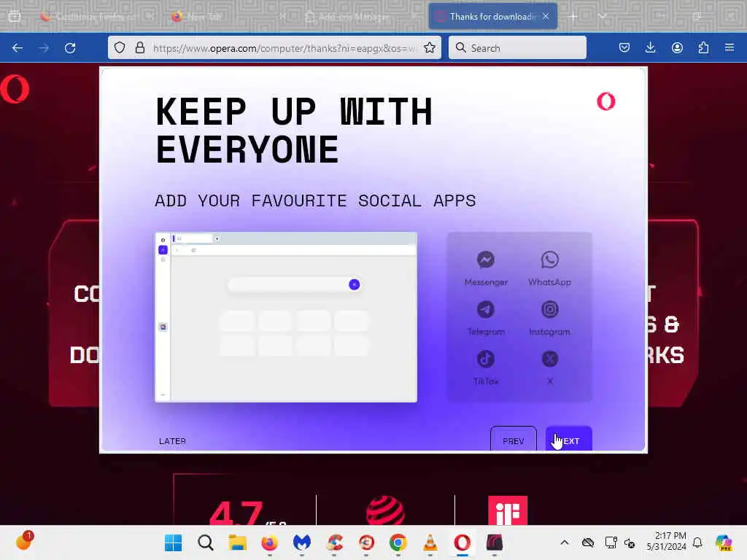Open Copilot preview icon in the taskbar
Viewport: 747px width, 560px height.
click(724, 542)
